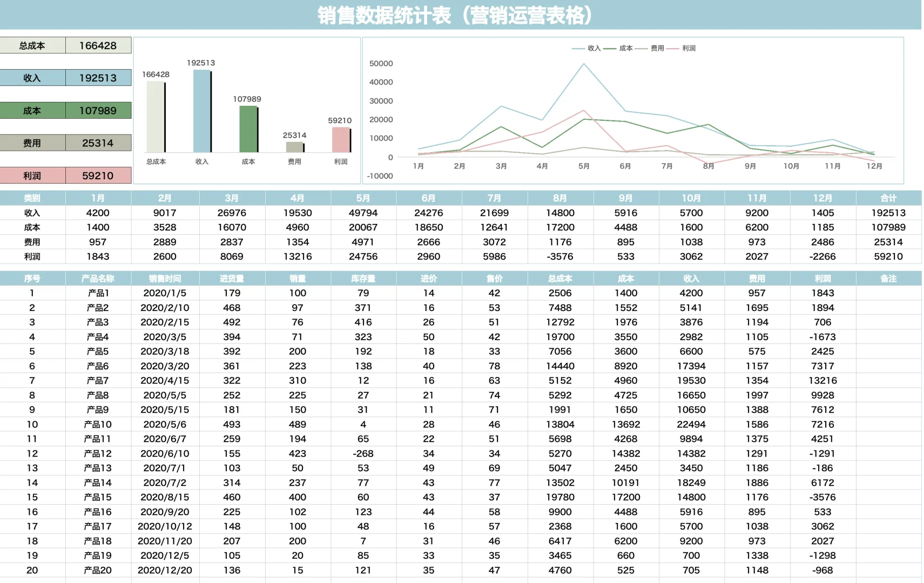
Task: Click the 产品8 费用 cell 1997
Action: point(757,395)
